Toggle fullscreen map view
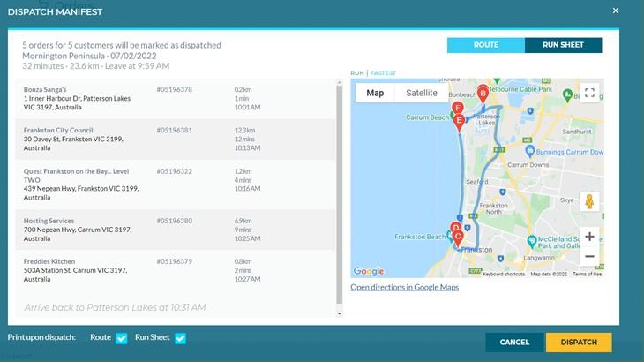 (589, 93)
